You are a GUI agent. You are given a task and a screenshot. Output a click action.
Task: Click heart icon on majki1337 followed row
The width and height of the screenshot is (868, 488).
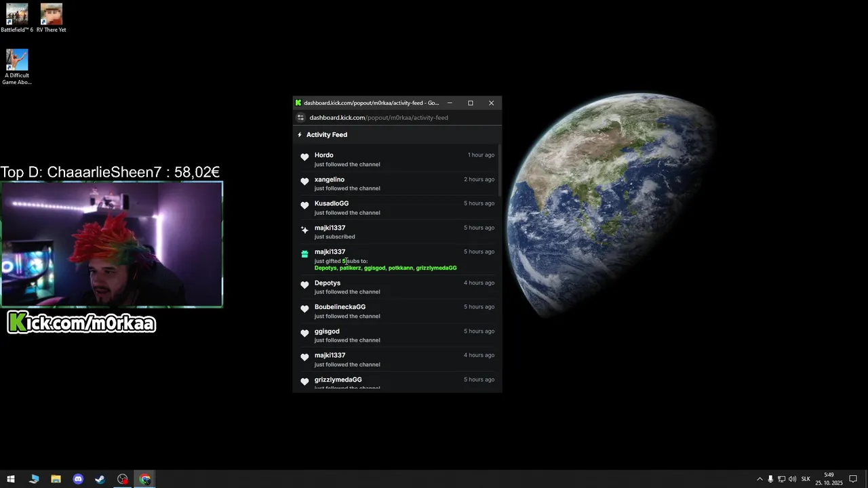304,357
